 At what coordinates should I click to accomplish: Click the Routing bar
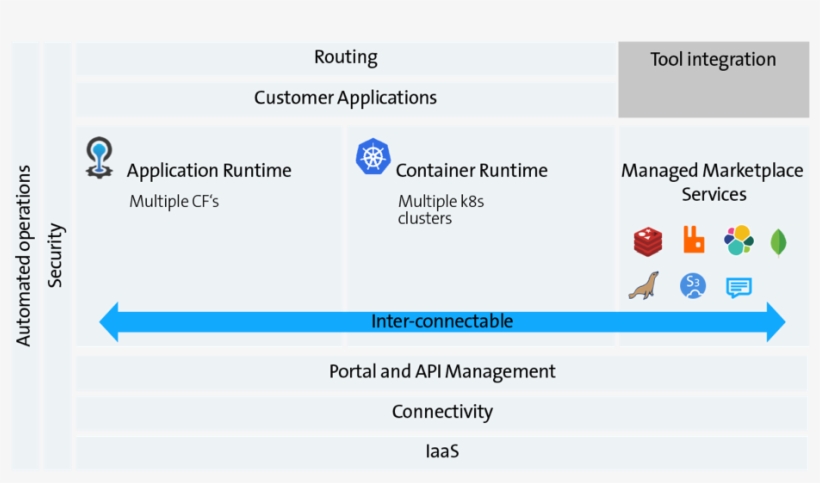346,58
